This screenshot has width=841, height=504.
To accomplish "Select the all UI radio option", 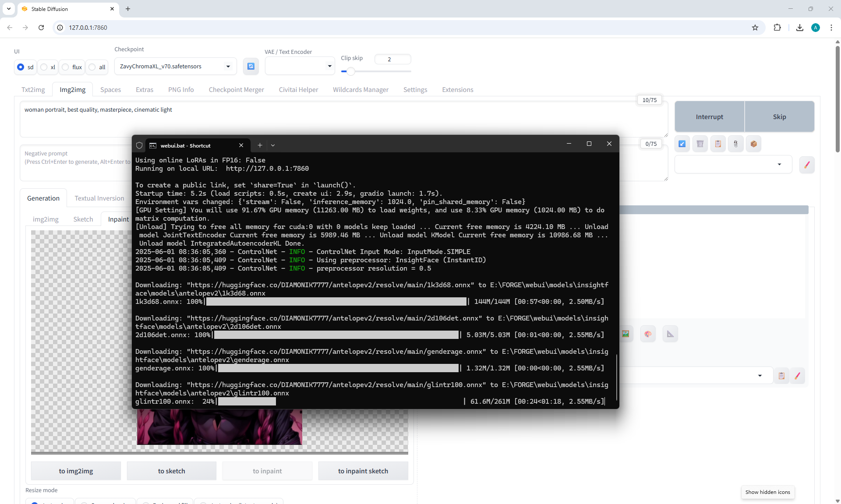I will tap(92, 67).
